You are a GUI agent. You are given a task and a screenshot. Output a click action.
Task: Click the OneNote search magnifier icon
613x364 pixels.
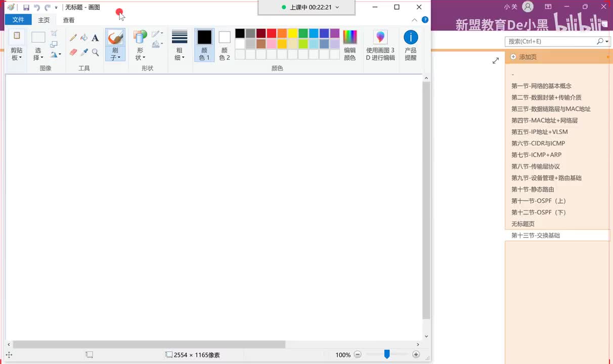coord(600,41)
